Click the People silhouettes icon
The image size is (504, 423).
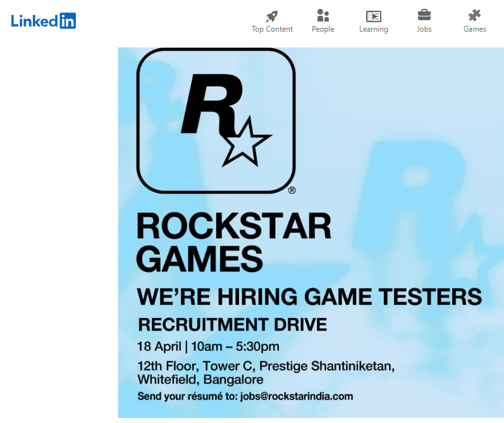click(323, 16)
